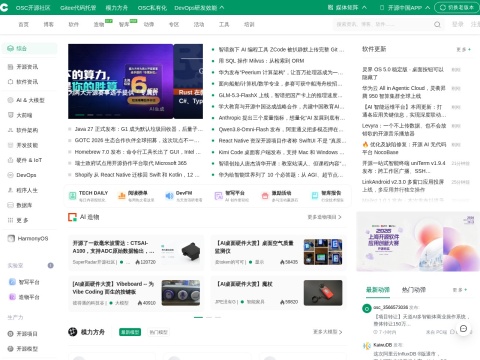Open the floating chat bubble icon
The image size is (480, 360).
(x=463, y=329)
